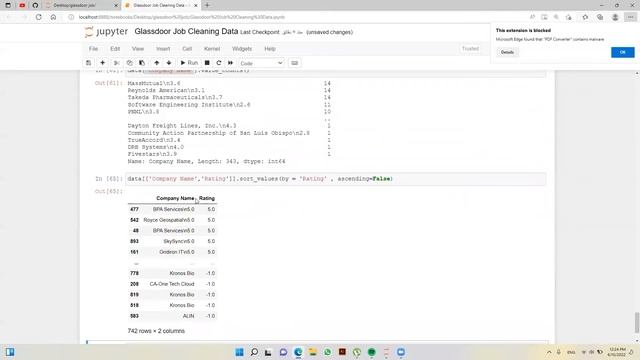Insert a cell below using plus icon

point(102,63)
